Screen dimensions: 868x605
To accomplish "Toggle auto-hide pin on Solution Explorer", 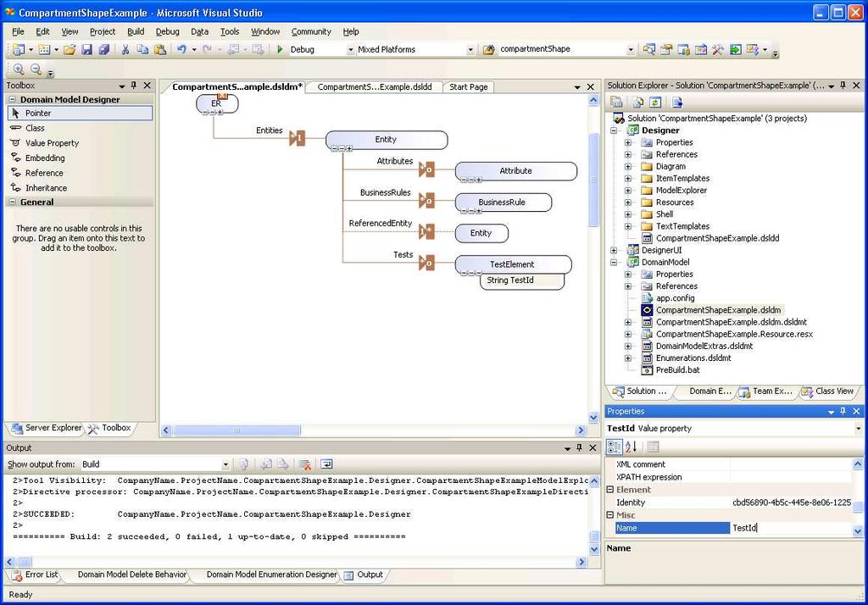I will coord(843,86).
